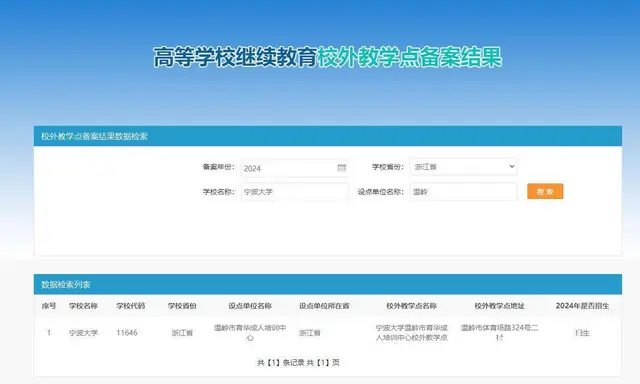Click 宁波大学温岭市育华成人培训中心校外教学点 cell

[x=411, y=333]
